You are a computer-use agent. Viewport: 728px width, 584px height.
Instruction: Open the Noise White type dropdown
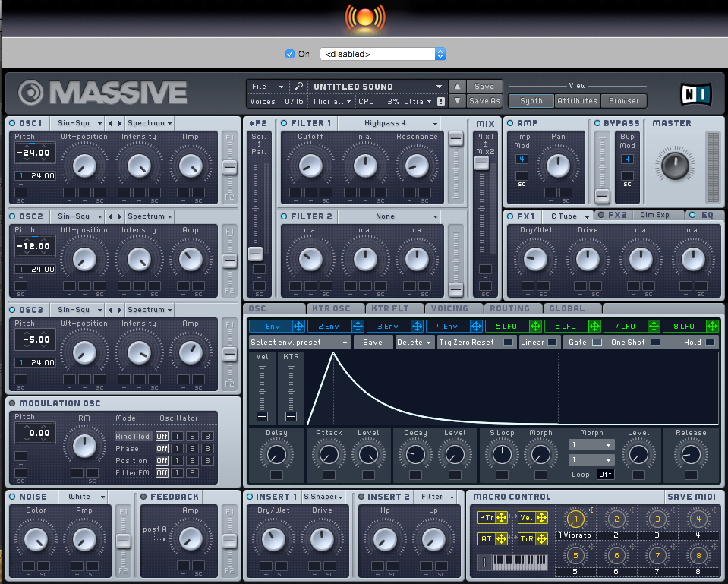(83, 497)
